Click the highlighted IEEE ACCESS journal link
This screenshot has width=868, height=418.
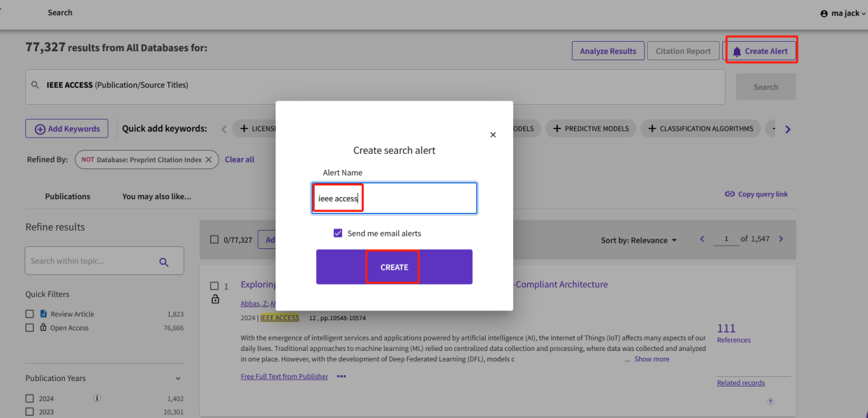point(280,317)
